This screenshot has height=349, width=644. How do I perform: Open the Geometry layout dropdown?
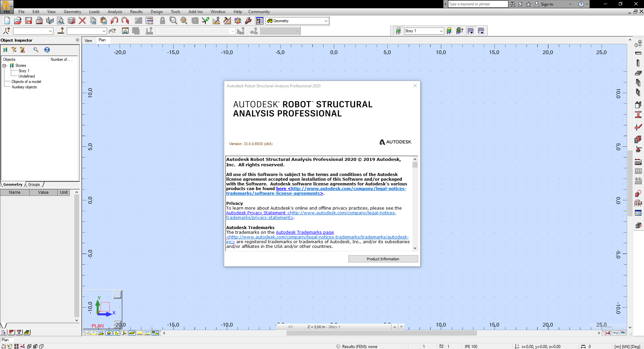point(326,21)
